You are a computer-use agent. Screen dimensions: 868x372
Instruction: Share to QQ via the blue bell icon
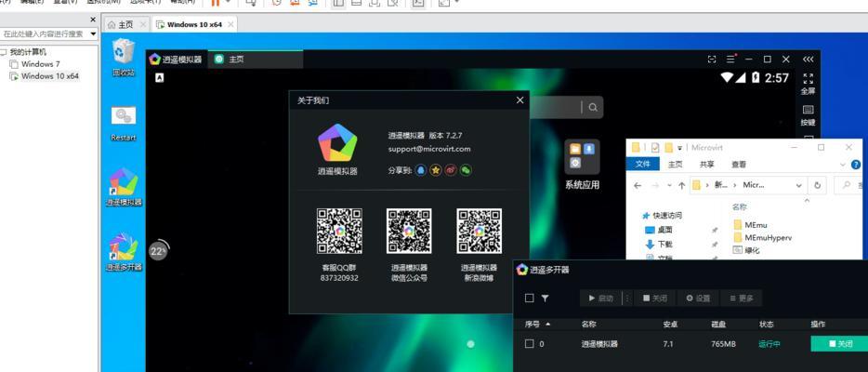pos(421,170)
